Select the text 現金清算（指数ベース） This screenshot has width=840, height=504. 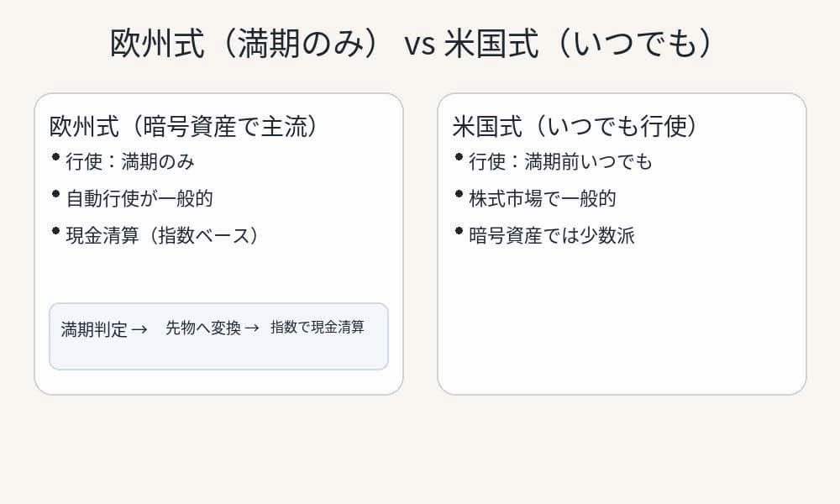point(164,235)
